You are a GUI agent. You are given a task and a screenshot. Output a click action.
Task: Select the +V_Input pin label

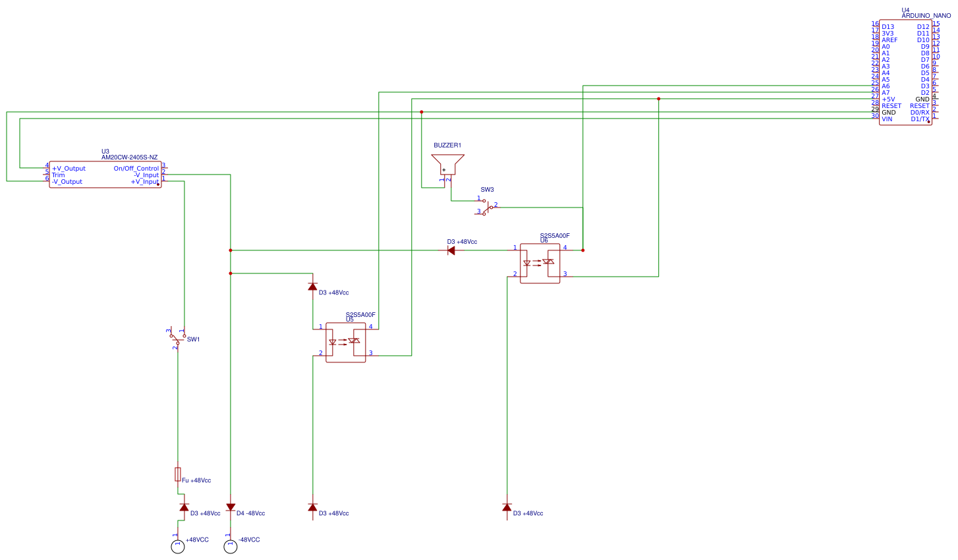pyautogui.click(x=144, y=182)
